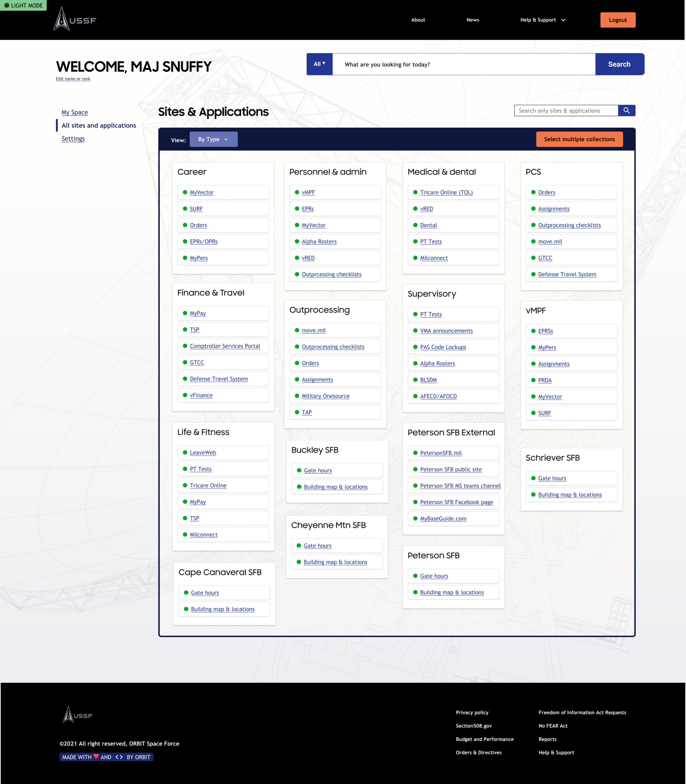This screenshot has width=686, height=784.
Task: Open SURF in Career card
Action: [x=196, y=209]
